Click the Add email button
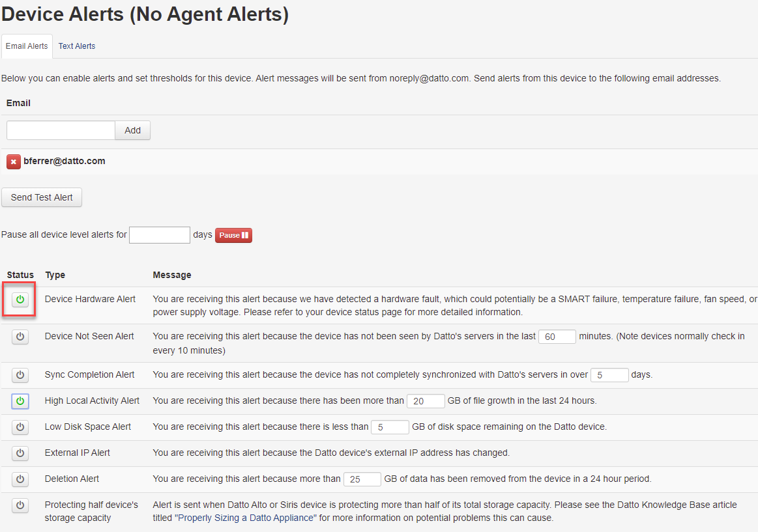758x532 pixels. (x=132, y=130)
